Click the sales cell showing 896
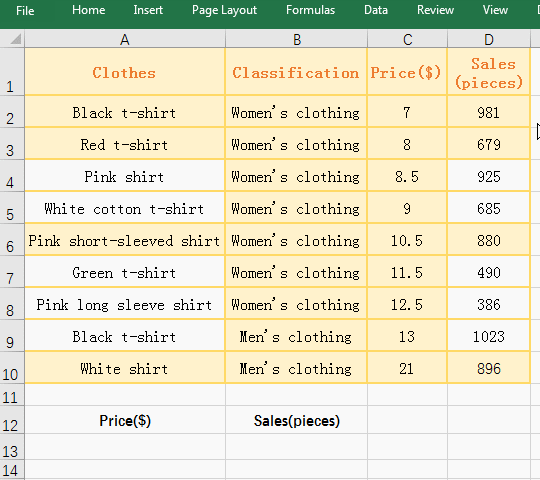The width and height of the screenshot is (540, 480). click(x=489, y=368)
